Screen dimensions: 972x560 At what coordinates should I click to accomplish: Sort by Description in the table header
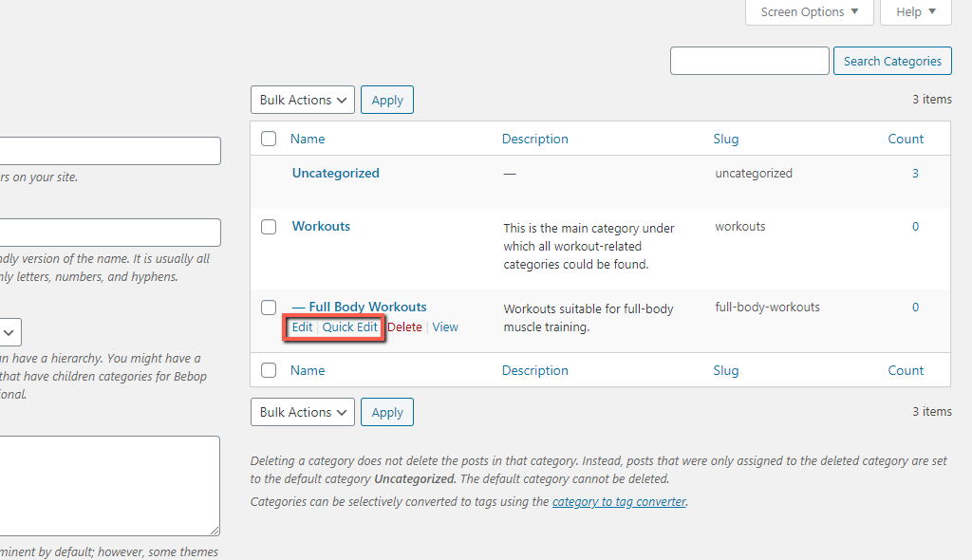(535, 139)
